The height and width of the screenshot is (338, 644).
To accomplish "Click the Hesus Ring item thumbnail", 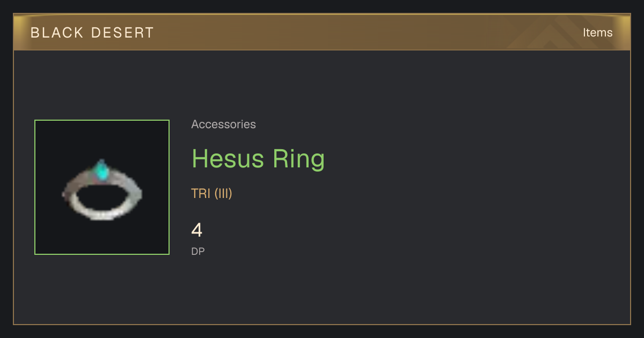I will pyautogui.click(x=102, y=187).
